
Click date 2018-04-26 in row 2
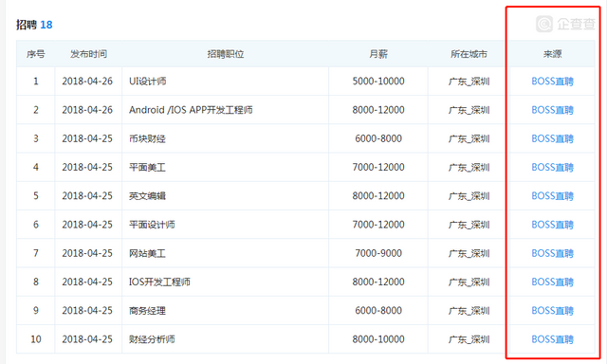click(87, 110)
